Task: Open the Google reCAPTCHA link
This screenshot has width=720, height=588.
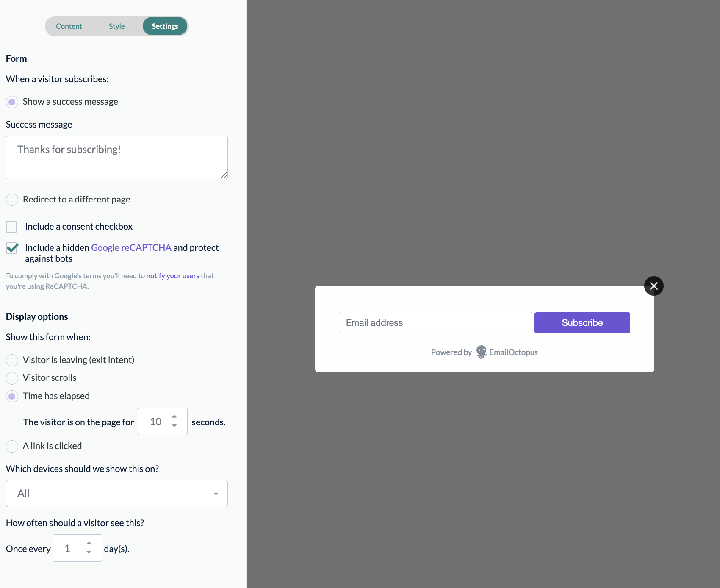Action: (131, 247)
